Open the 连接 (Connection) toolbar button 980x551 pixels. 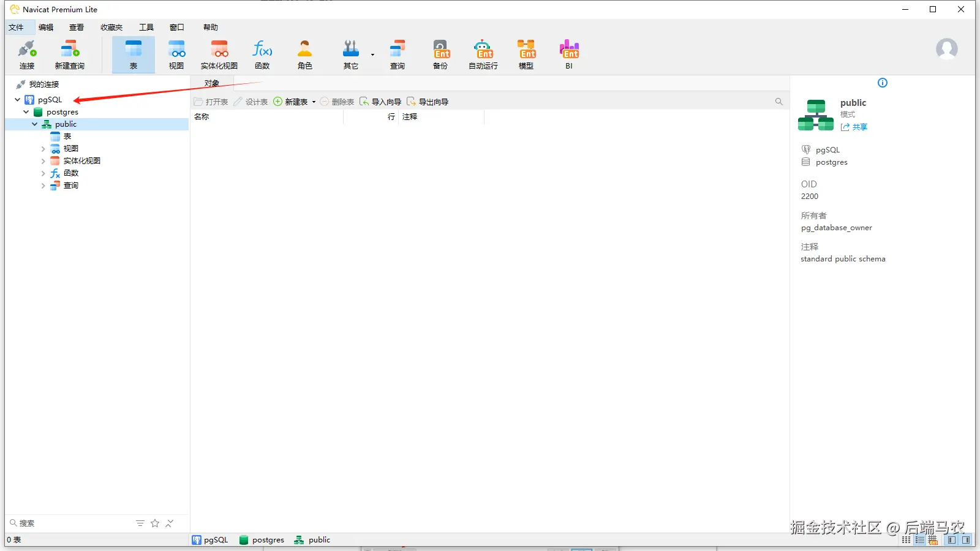point(27,54)
